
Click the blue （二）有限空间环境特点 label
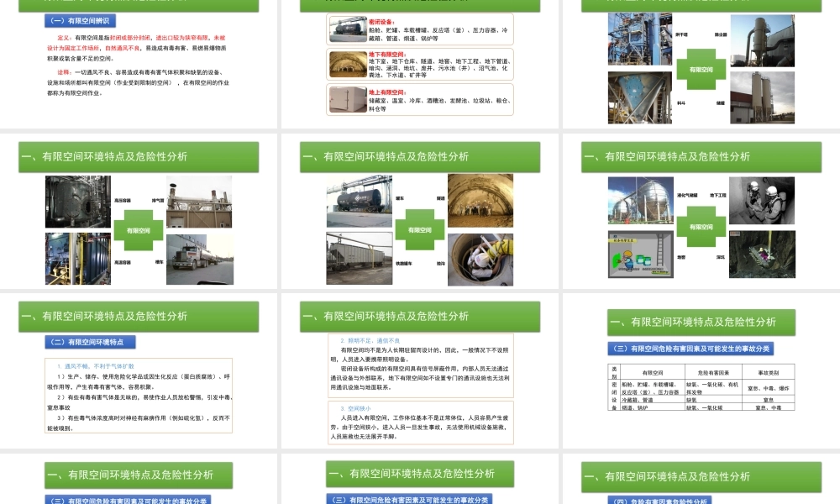pyautogui.click(x=90, y=341)
